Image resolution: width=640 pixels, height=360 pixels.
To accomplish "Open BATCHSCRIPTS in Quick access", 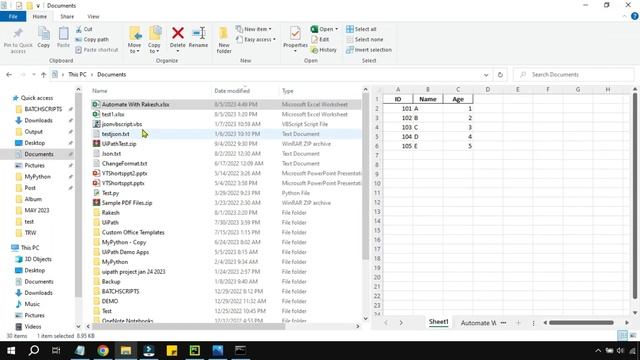I will (x=43, y=109).
